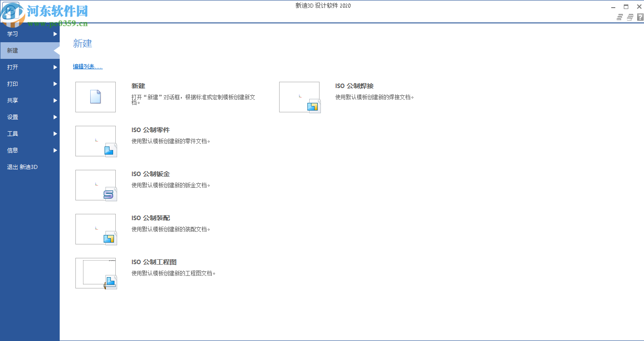The height and width of the screenshot is (341, 644).
Task: Select 学习 in the sidebar
Action: [x=13, y=34]
